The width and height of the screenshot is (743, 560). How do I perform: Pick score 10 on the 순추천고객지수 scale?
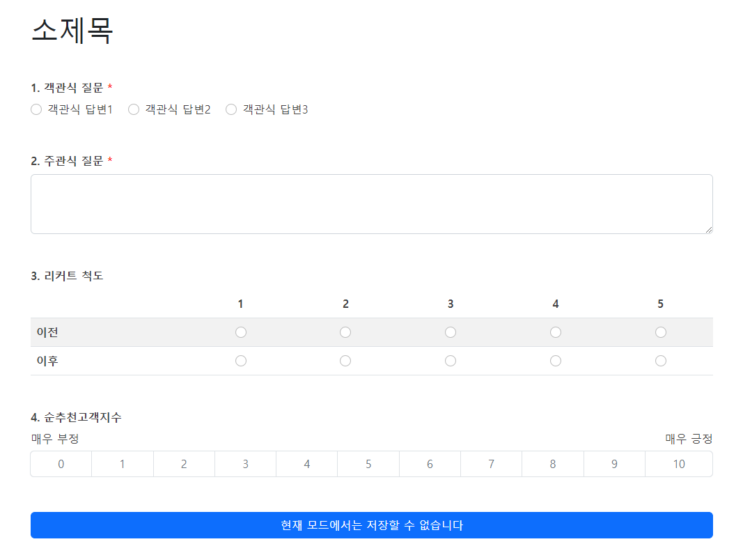click(x=679, y=464)
